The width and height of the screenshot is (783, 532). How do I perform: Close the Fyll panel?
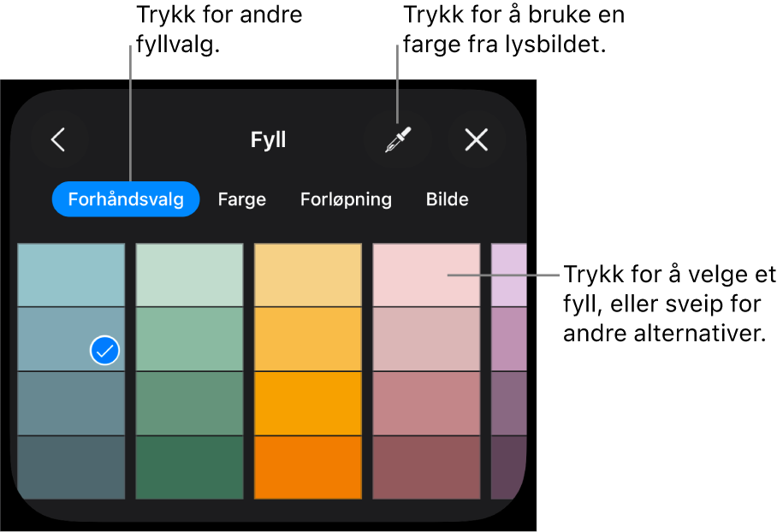click(x=477, y=139)
